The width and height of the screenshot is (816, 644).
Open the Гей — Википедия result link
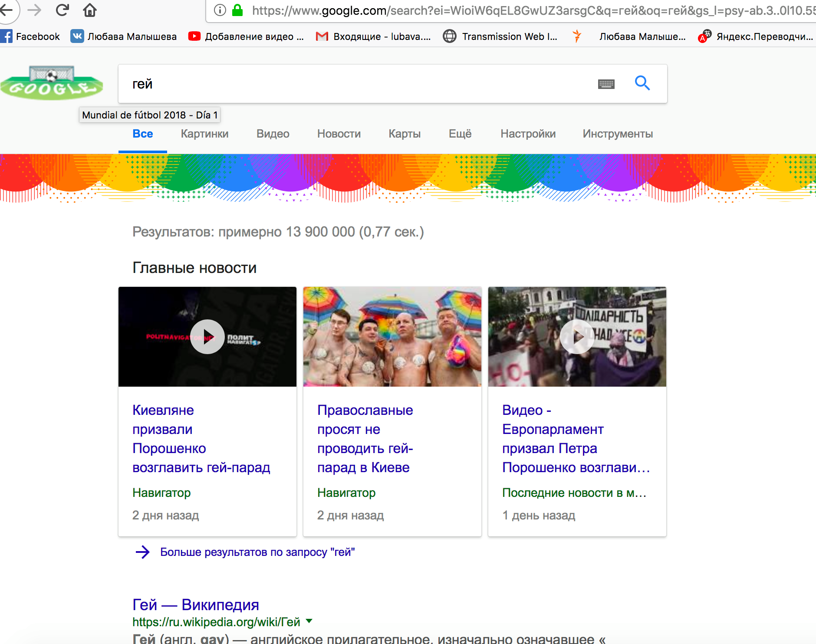tap(195, 605)
